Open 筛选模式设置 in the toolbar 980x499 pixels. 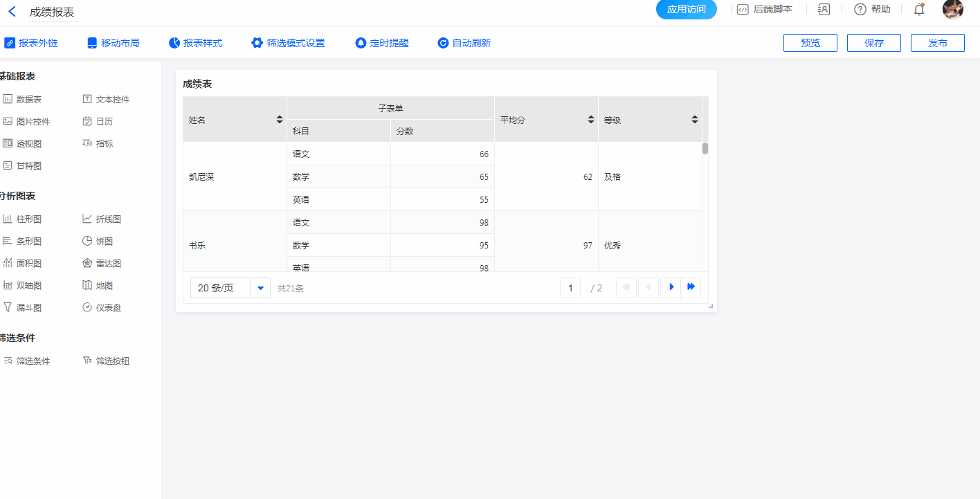pyautogui.click(x=288, y=43)
